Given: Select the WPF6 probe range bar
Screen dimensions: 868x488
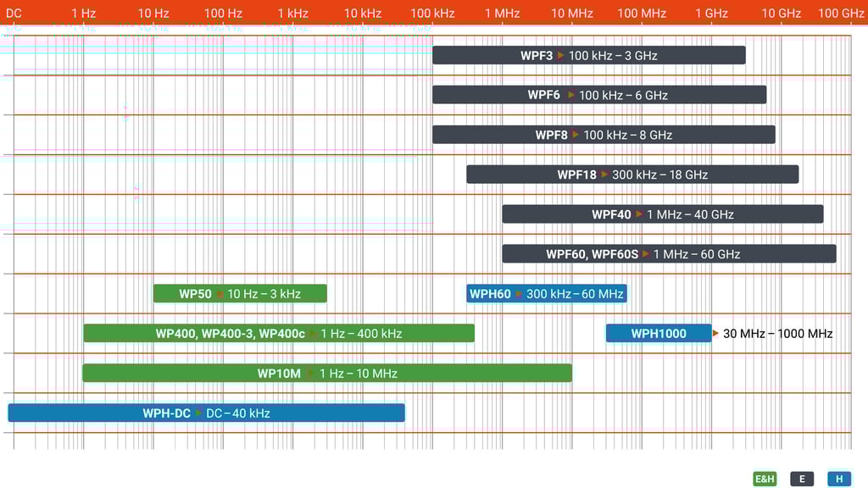Looking at the screenshot, I should click(x=599, y=95).
